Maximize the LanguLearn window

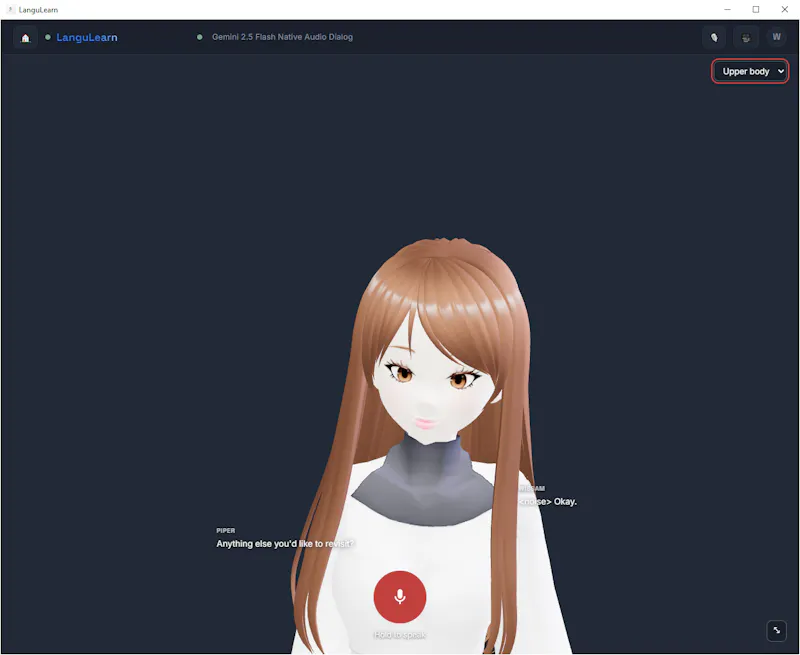tap(756, 9)
